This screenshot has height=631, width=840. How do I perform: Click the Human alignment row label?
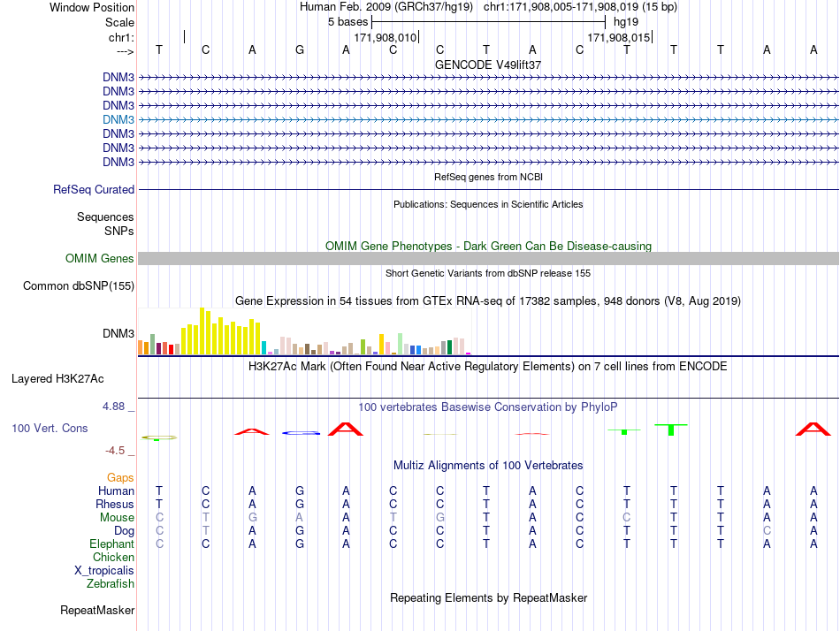116,491
